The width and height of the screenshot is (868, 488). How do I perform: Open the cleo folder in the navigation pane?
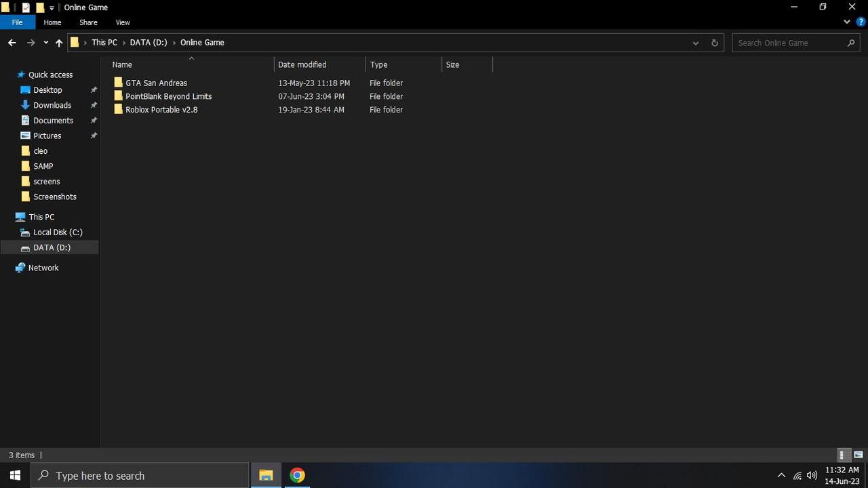point(40,151)
